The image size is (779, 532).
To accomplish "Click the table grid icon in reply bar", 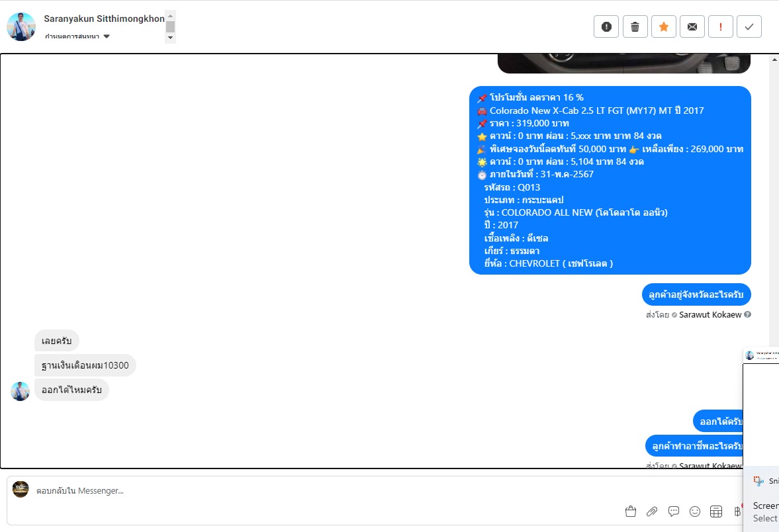I will pos(716,511).
